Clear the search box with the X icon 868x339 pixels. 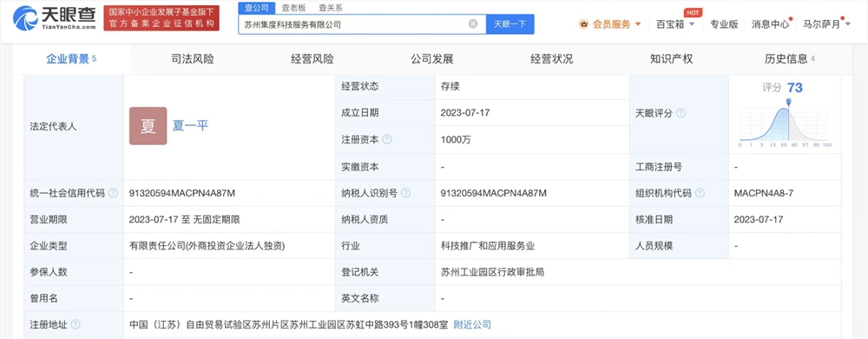pos(473,23)
